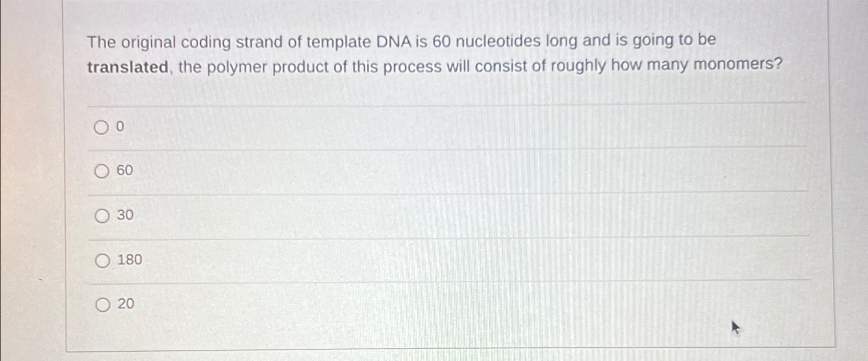Select the radio button for answer 0

point(102,127)
